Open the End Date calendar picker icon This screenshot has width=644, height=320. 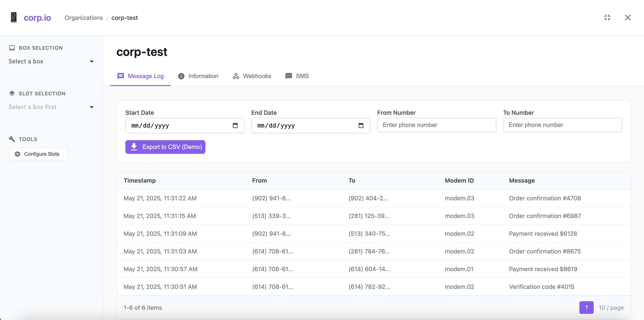click(x=361, y=126)
